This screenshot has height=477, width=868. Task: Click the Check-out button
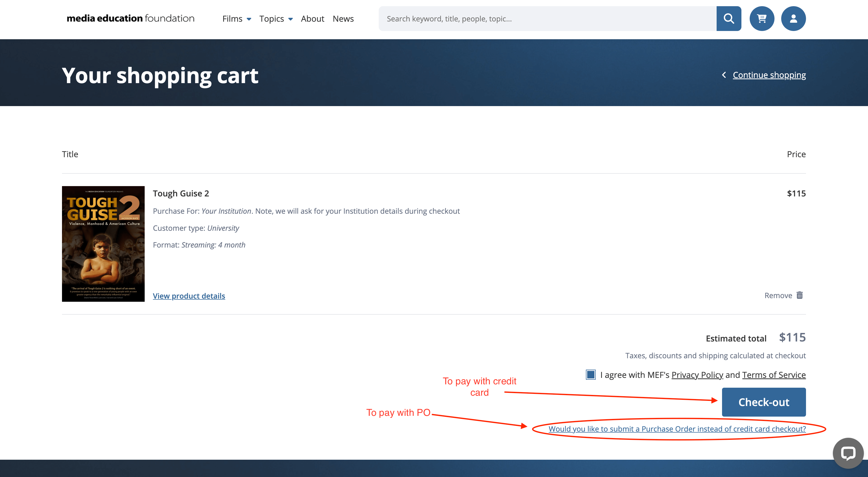coord(764,402)
